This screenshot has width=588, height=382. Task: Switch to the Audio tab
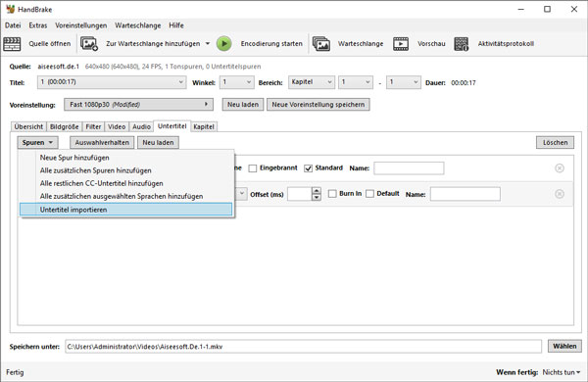[141, 126]
